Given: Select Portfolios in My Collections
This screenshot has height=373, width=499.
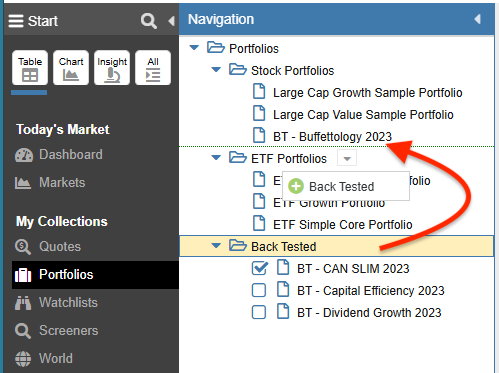Looking at the screenshot, I should point(95,275).
